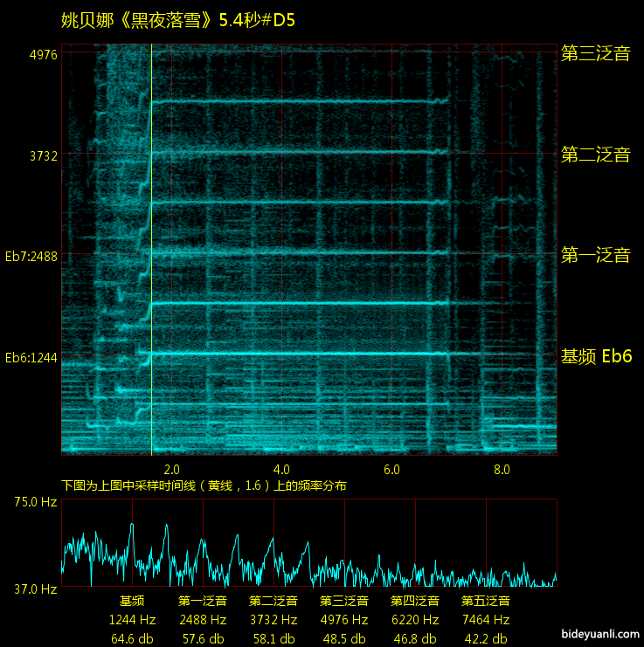Click the 4976 frequency axis label
Viewport: 644px width, 647px height.
point(43,55)
